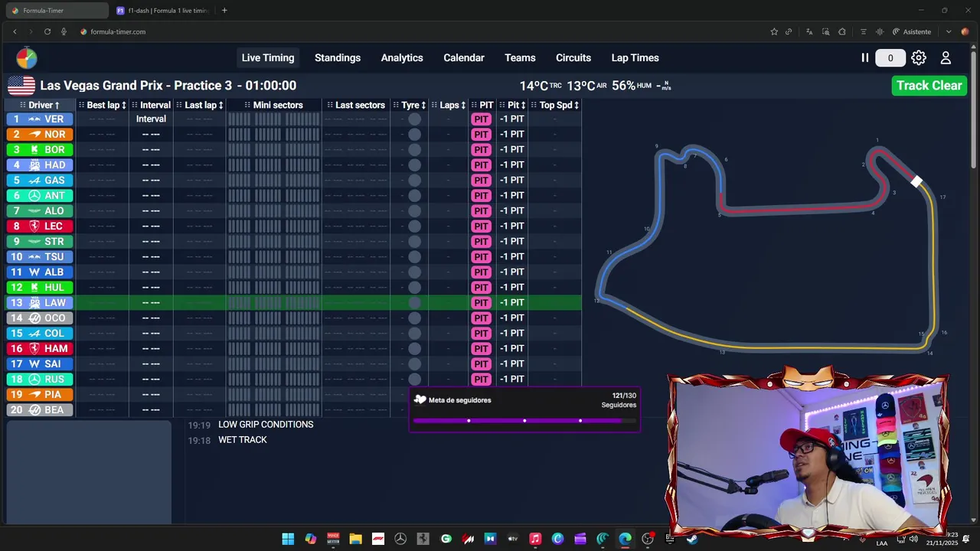Click the US flag next to the Grand Prix title
The width and height of the screenshot is (980, 551).
point(21,86)
